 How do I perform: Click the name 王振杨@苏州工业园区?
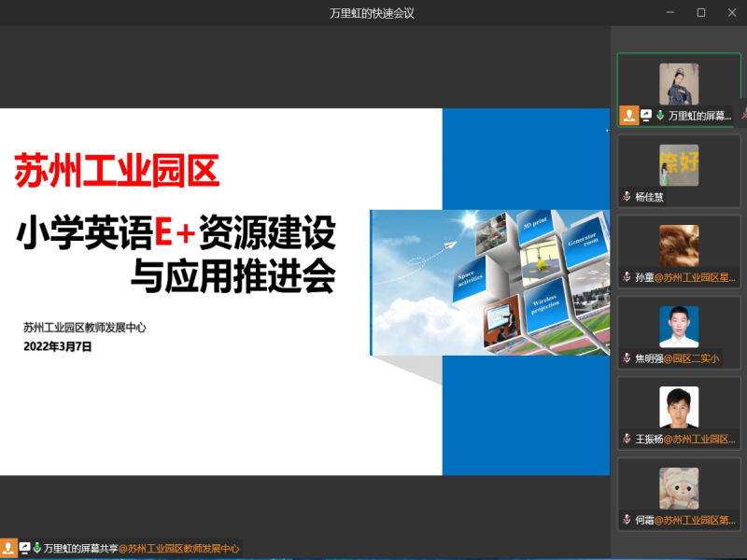[685, 439]
